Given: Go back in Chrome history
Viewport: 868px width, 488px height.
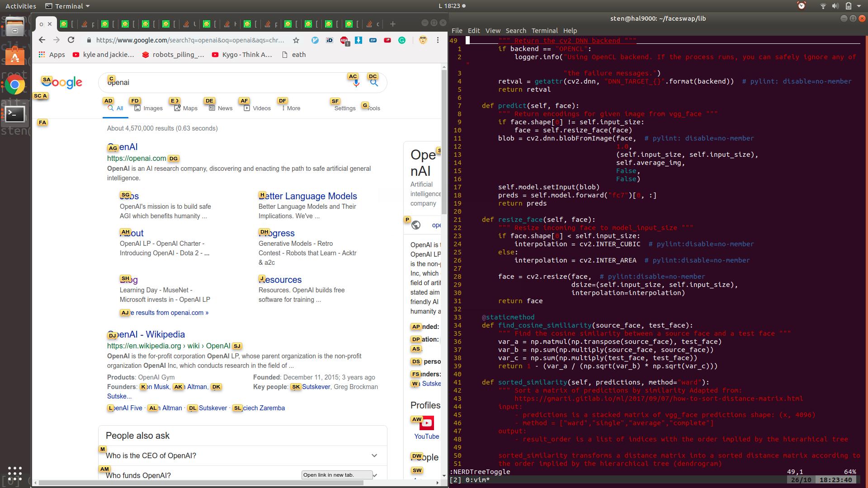Looking at the screenshot, I should tap(42, 40).
